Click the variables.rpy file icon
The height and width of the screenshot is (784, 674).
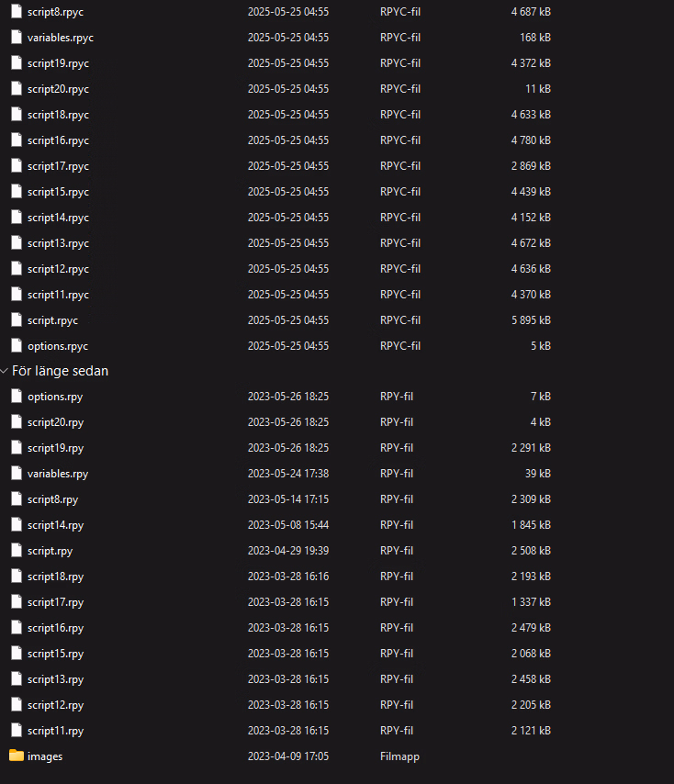tap(17, 473)
